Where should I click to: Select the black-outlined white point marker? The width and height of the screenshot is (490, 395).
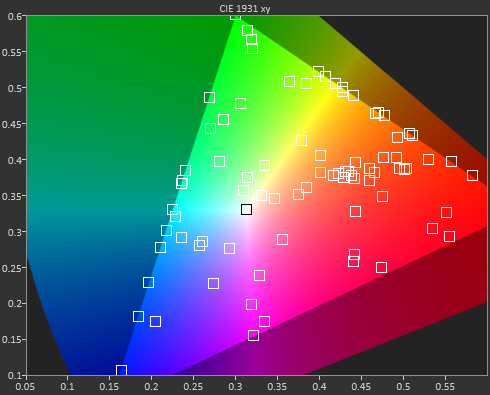246,210
